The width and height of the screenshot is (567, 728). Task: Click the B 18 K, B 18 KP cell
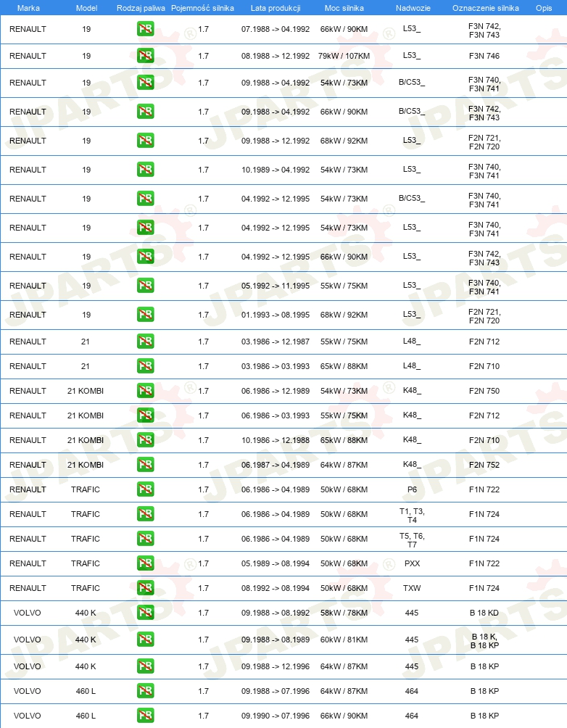[x=484, y=641]
